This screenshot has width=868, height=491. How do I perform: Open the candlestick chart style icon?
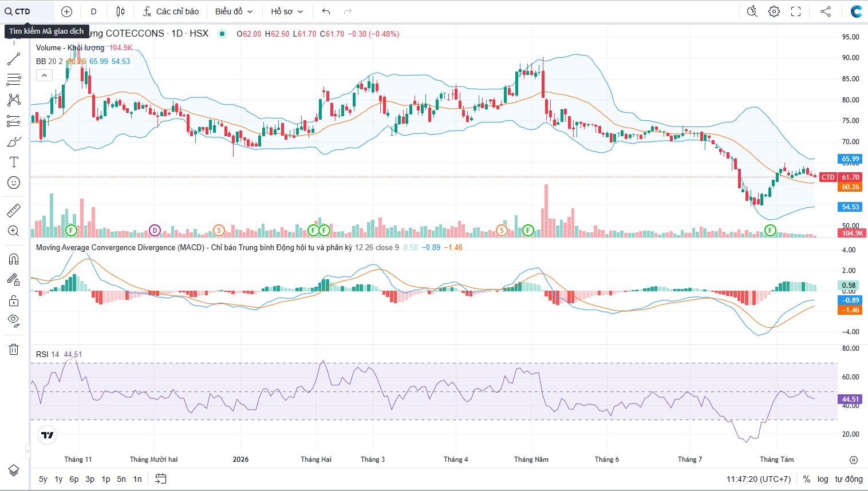(120, 11)
